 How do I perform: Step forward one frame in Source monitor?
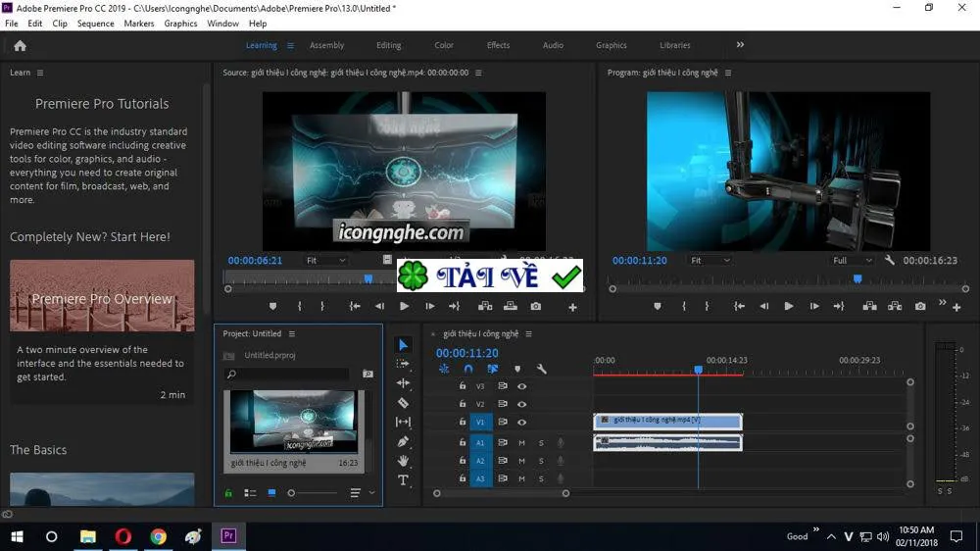429,307
